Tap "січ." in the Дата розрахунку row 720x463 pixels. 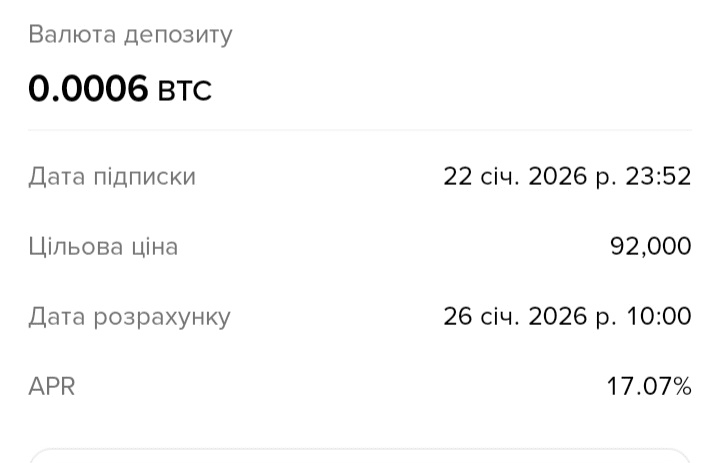click(x=499, y=317)
